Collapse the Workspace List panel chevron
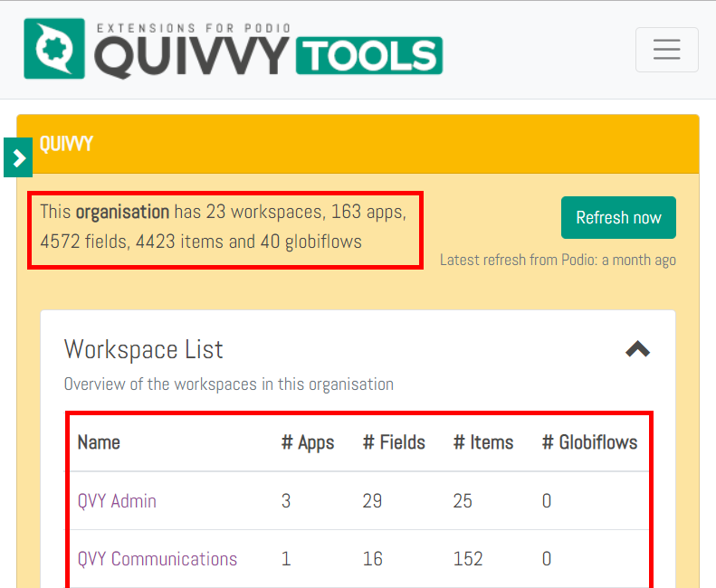716x588 pixels. point(637,349)
